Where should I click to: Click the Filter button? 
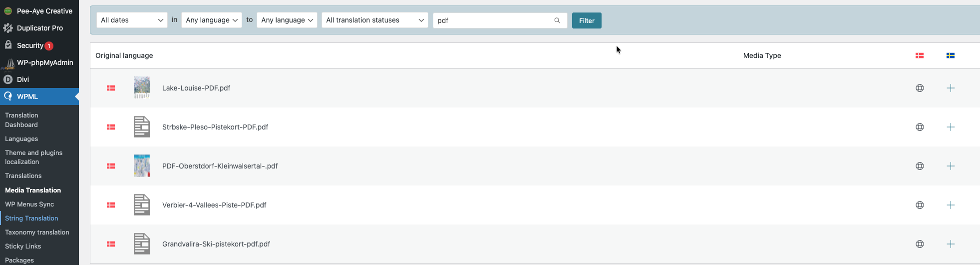coord(587,20)
